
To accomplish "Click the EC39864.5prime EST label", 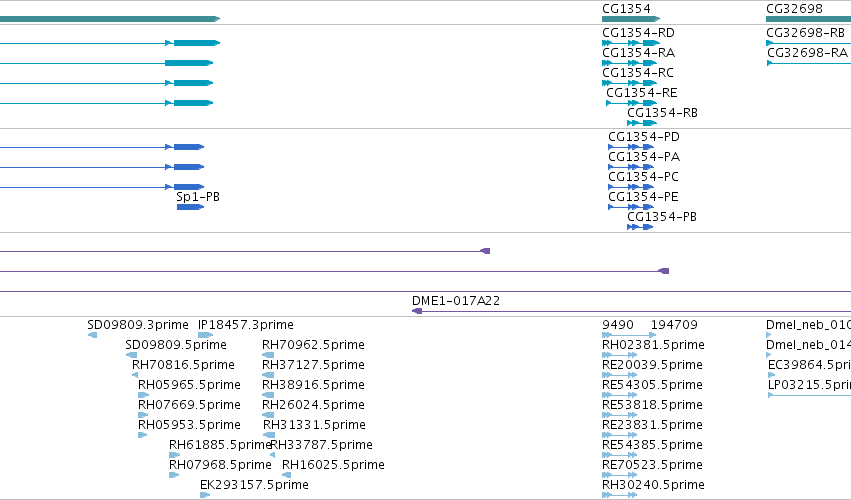I will coord(809,365).
